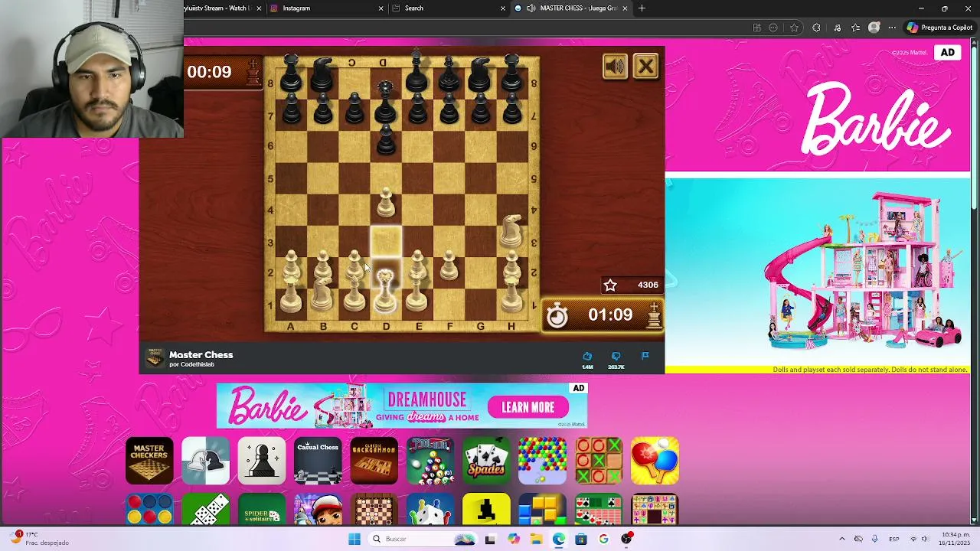This screenshot has height=551, width=980.
Task: Open the block puzzle game icon
Action: pos(542,510)
